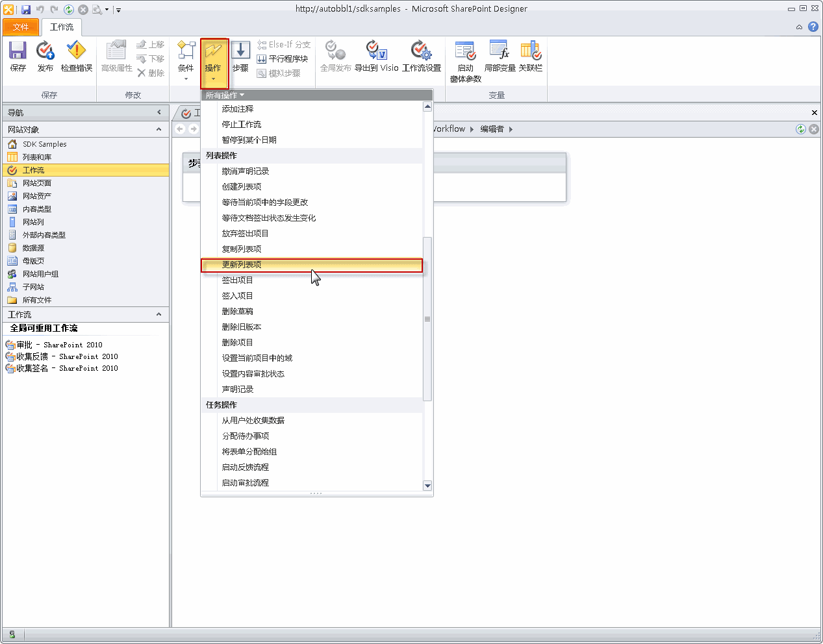Image resolution: width=823 pixels, height=644 pixels.
Task: Collapse the 工作流 panel in navigation
Action: pyautogui.click(x=158, y=315)
